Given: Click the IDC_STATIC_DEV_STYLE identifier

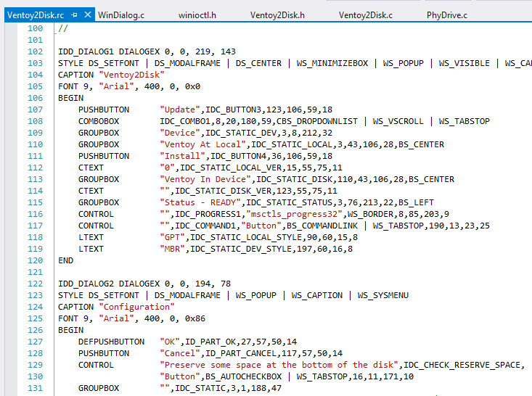Looking at the screenshot, I should coord(240,249).
